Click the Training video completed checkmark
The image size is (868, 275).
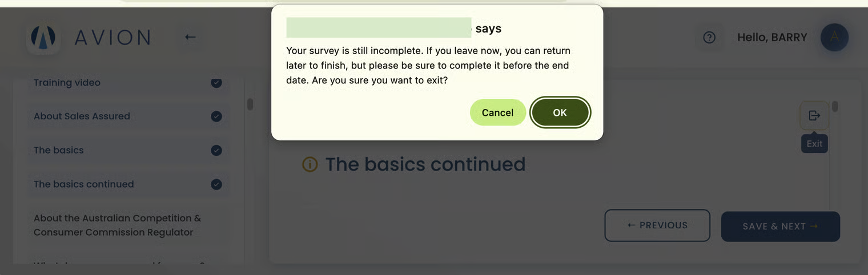pos(216,83)
